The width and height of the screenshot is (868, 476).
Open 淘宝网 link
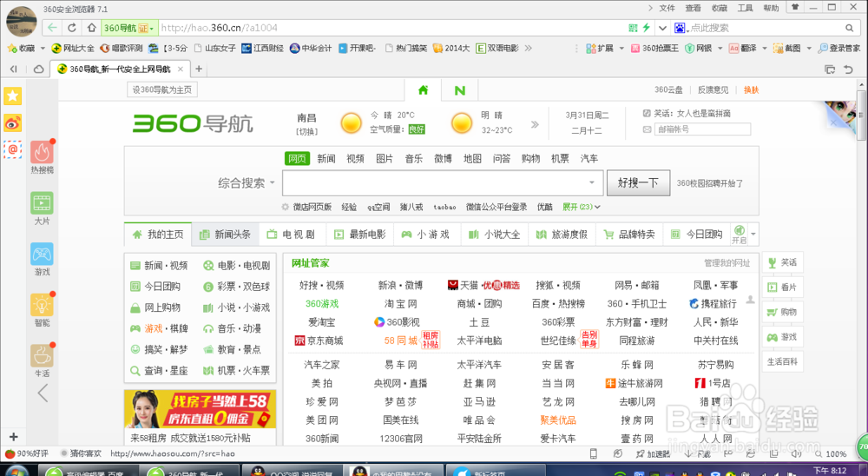(401, 304)
